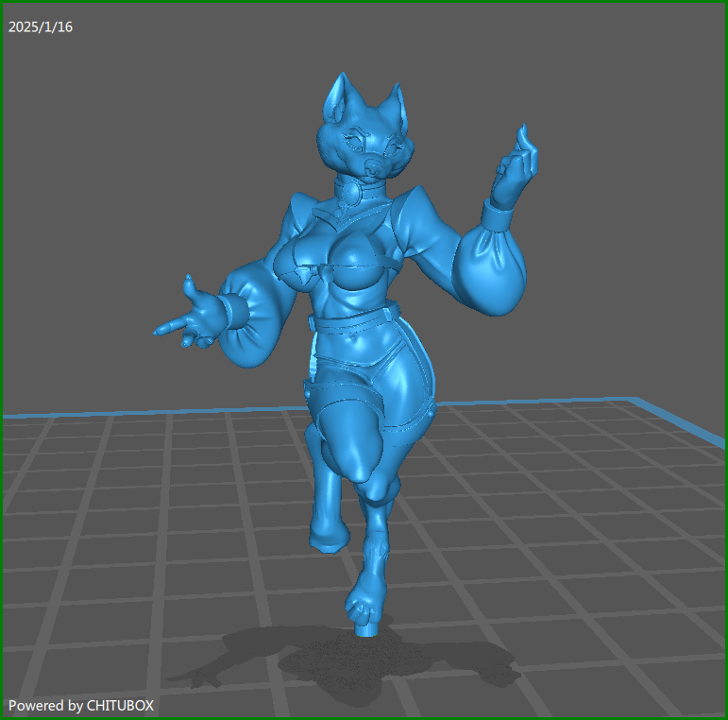Click the Powered by CHITUBOX watermark
The height and width of the screenshot is (720, 728).
click(81, 705)
